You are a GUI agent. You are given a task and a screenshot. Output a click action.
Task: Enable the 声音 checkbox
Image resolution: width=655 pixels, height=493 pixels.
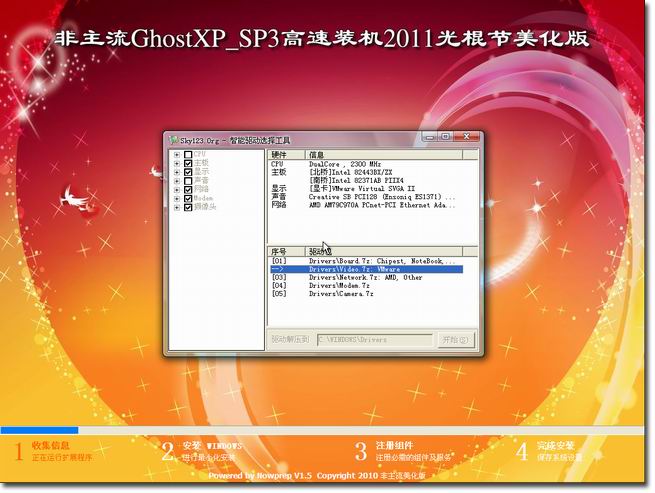pyautogui.click(x=188, y=181)
